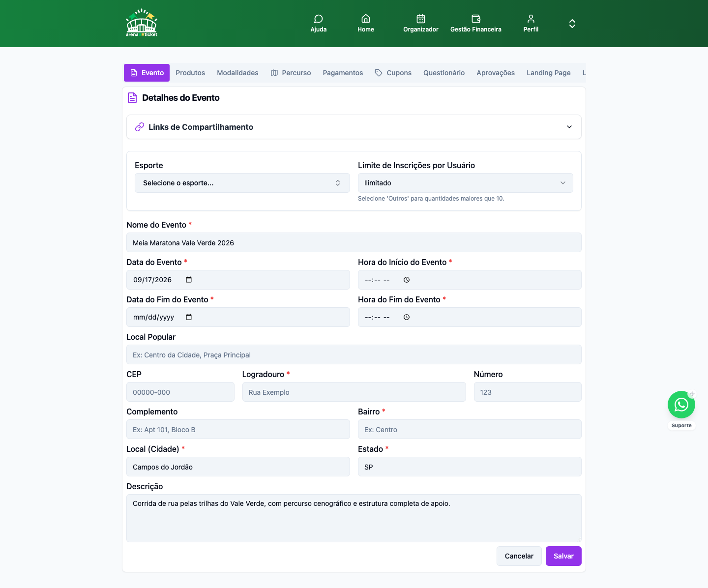Click the document icon in Evento tab

click(x=134, y=73)
